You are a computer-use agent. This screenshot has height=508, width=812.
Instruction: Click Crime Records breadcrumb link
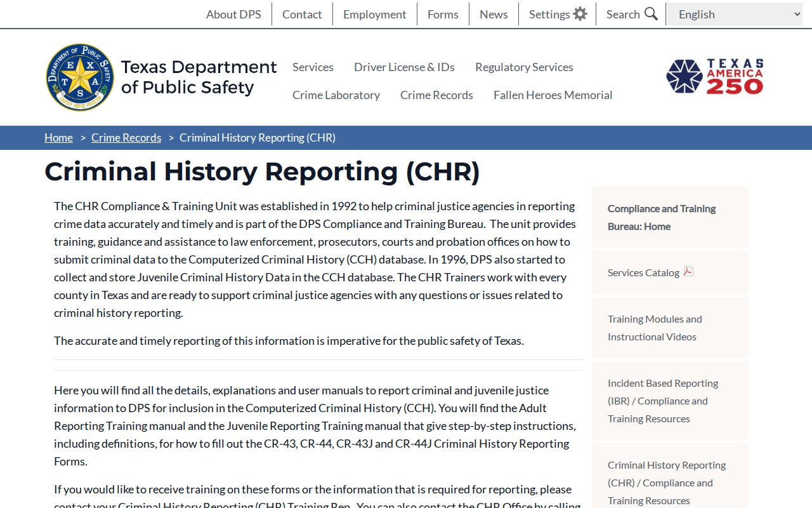(126, 138)
